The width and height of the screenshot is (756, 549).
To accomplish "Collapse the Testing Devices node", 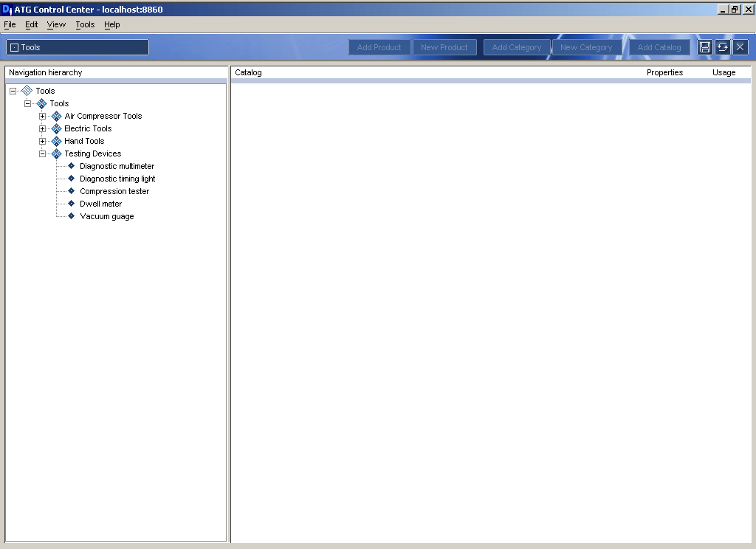I will point(42,153).
